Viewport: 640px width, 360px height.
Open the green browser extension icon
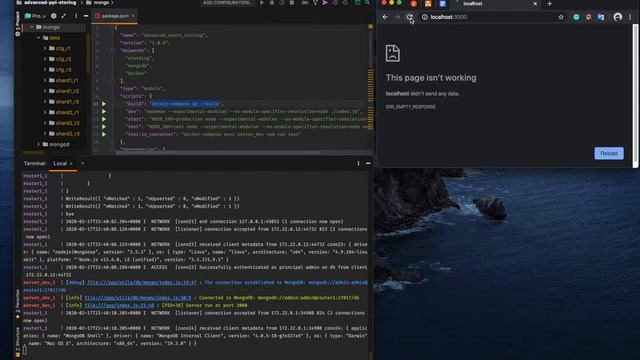tap(576, 17)
